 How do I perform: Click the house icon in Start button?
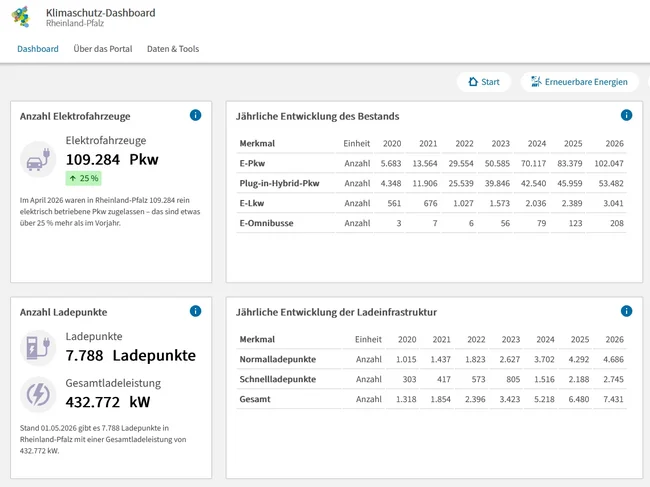click(x=473, y=82)
